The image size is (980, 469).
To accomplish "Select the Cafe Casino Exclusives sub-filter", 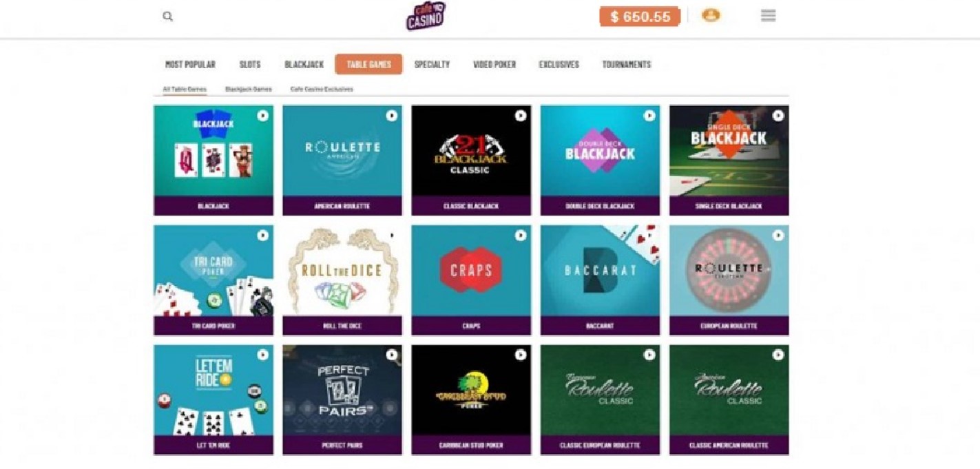I will click(322, 90).
